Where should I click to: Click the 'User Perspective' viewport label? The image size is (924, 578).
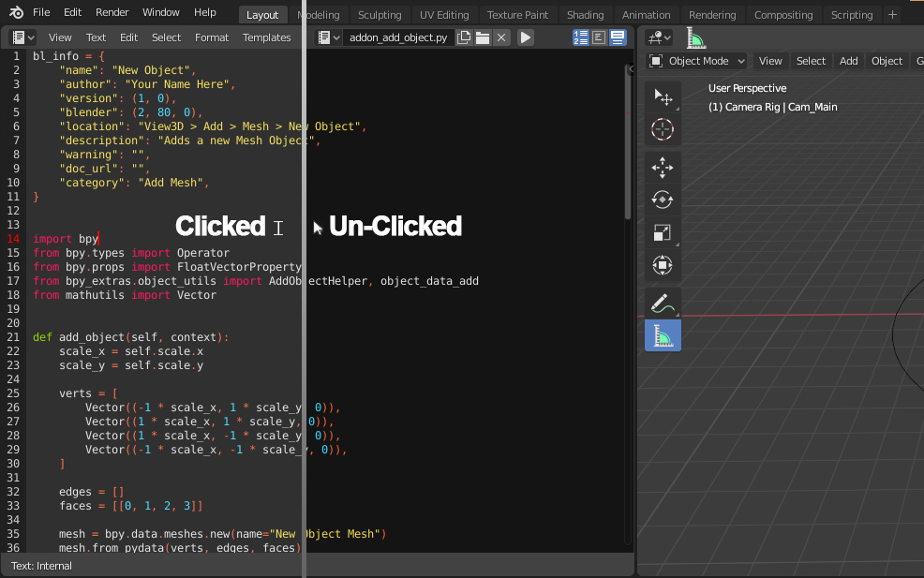click(747, 88)
